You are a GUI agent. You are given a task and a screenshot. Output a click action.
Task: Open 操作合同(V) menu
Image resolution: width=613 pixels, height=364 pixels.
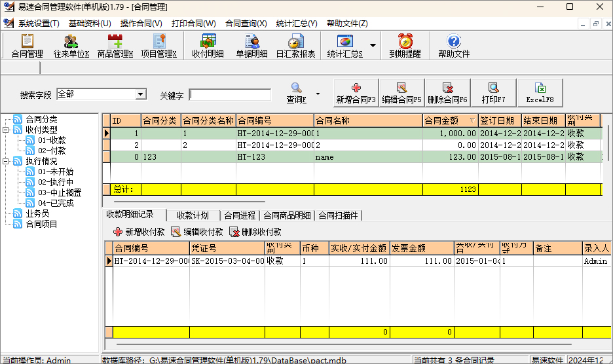click(141, 24)
